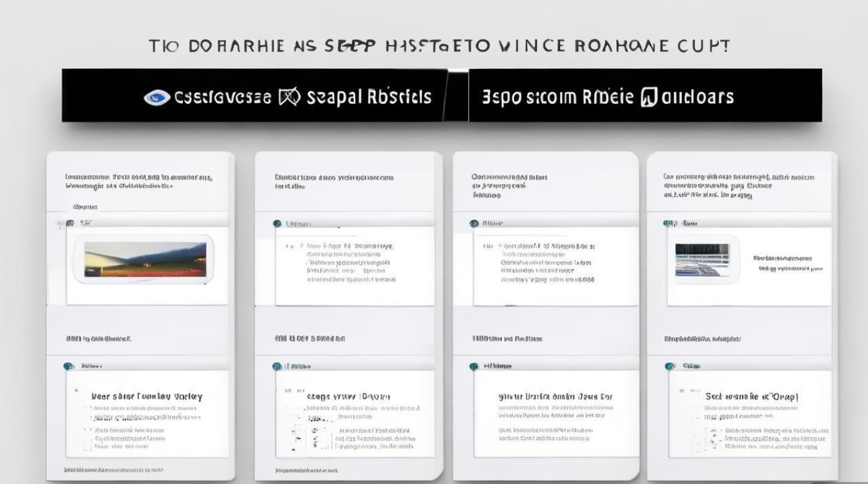Image resolution: width=868 pixels, height=484 pixels.
Task: Click the teal circle icon in the fourth card's lower section
Action: coord(670,367)
